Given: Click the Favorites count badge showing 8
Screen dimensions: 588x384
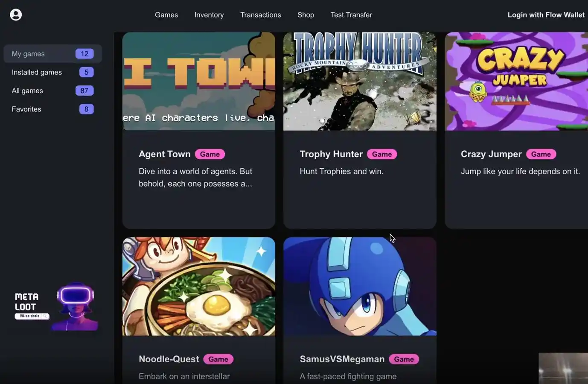Looking at the screenshot, I should coord(86,109).
